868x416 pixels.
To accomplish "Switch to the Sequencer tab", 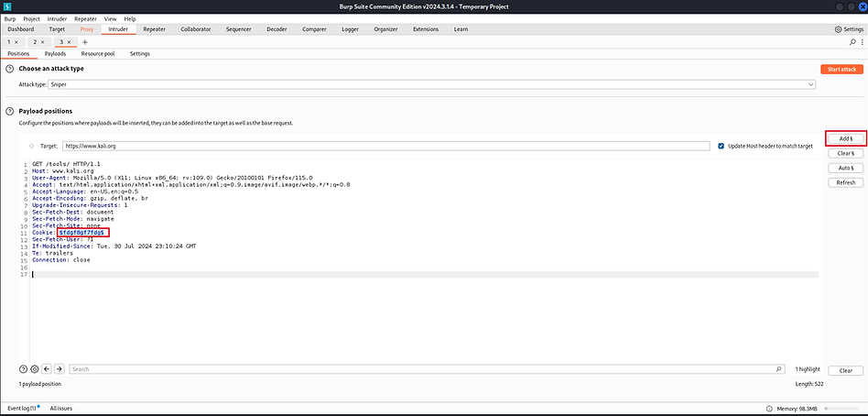I will point(239,29).
